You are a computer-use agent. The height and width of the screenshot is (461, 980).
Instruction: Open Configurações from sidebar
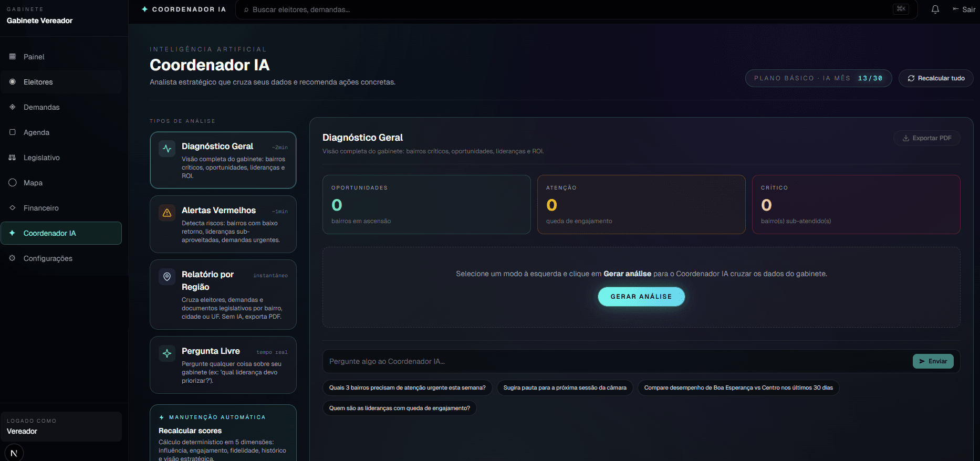[61, 258]
